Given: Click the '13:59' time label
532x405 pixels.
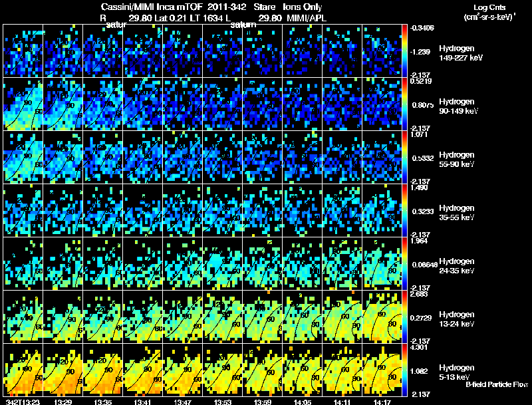Looking at the screenshot, I should tap(263, 402).
